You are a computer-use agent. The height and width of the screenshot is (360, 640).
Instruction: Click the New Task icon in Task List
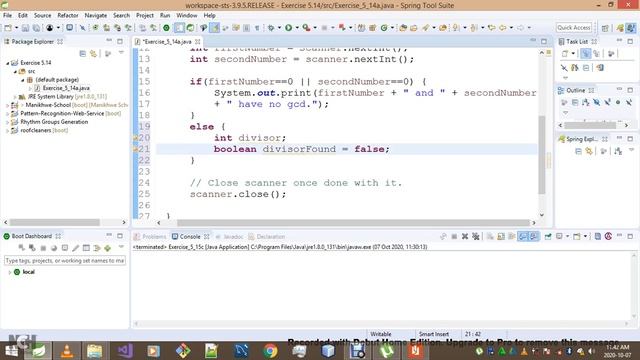[x=565, y=53]
